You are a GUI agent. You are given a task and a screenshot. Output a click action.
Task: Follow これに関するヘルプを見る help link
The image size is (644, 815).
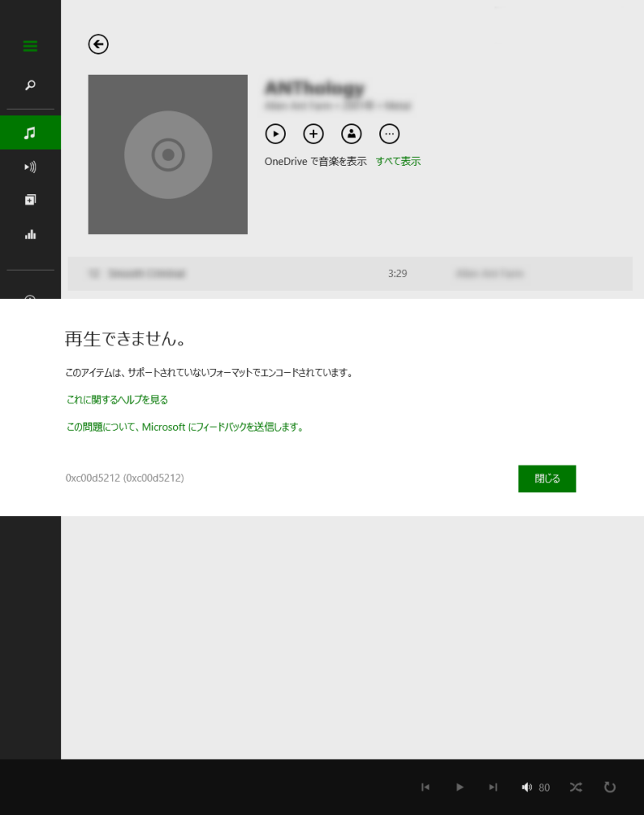[117, 399]
